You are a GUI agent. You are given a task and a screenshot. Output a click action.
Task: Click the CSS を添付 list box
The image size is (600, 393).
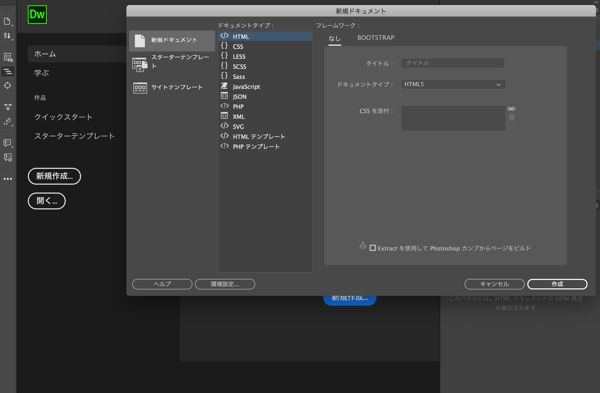point(453,118)
